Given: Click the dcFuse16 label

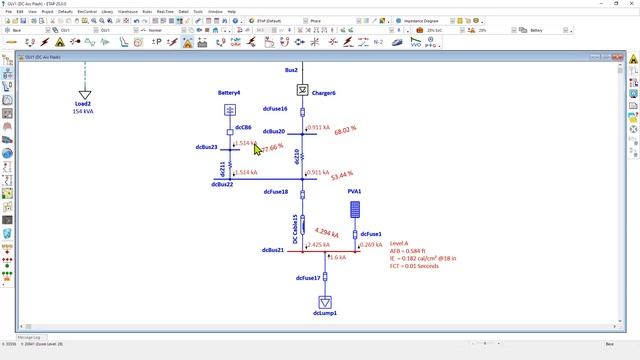Looking at the screenshot, I should (275, 109).
